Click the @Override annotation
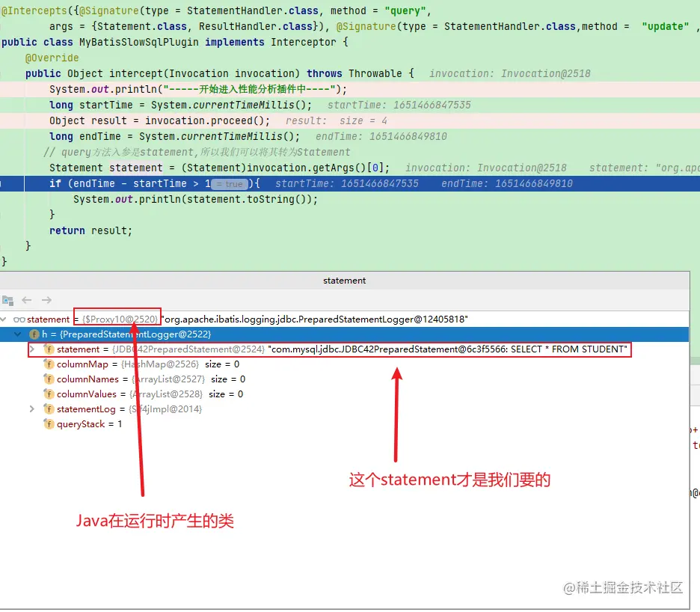The image size is (700, 612). coord(52,58)
